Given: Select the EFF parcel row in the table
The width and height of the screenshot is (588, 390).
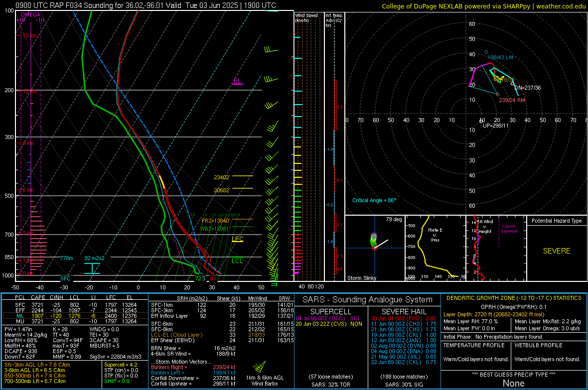Looking at the screenshot, I should [75, 310].
